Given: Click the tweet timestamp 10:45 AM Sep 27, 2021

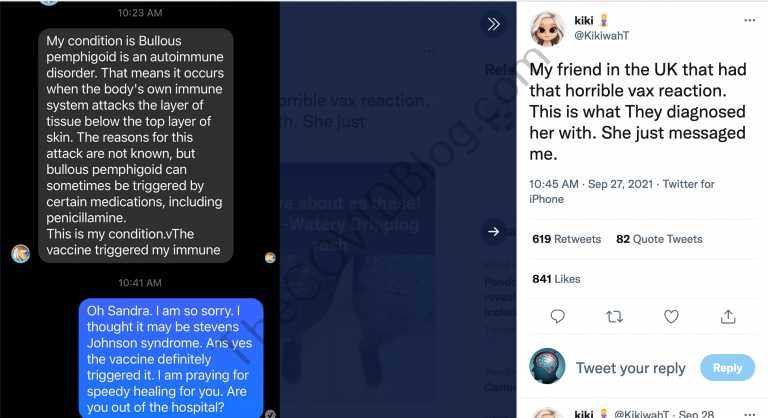Looking at the screenshot, I should click(591, 184).
